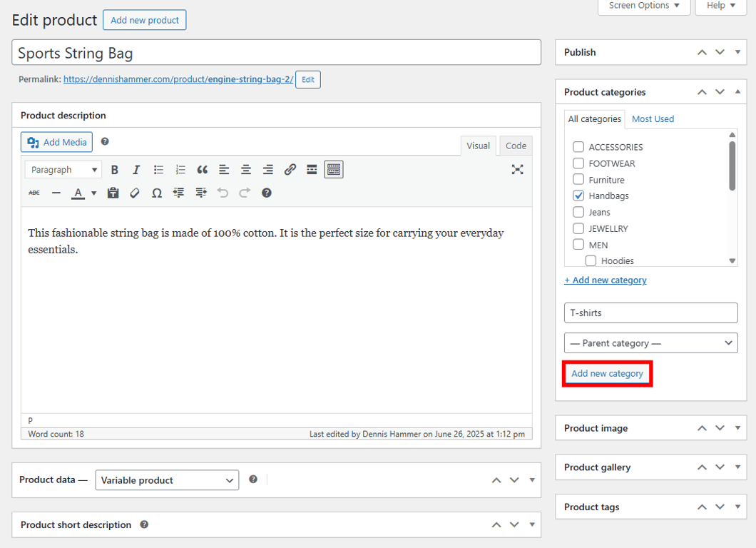Switch to the Code editor tab
756x548 pixels.
(x=515, y=146)
